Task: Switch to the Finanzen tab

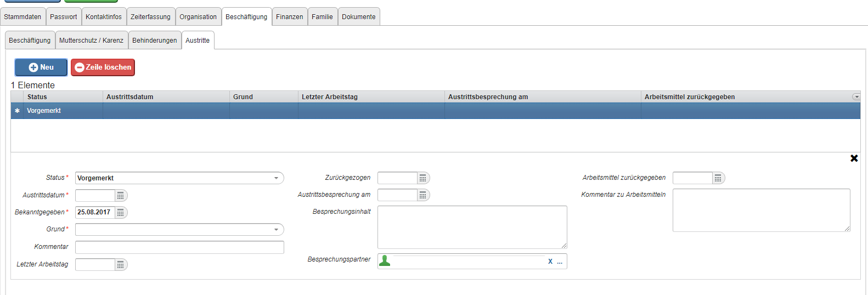Action: 289,17
